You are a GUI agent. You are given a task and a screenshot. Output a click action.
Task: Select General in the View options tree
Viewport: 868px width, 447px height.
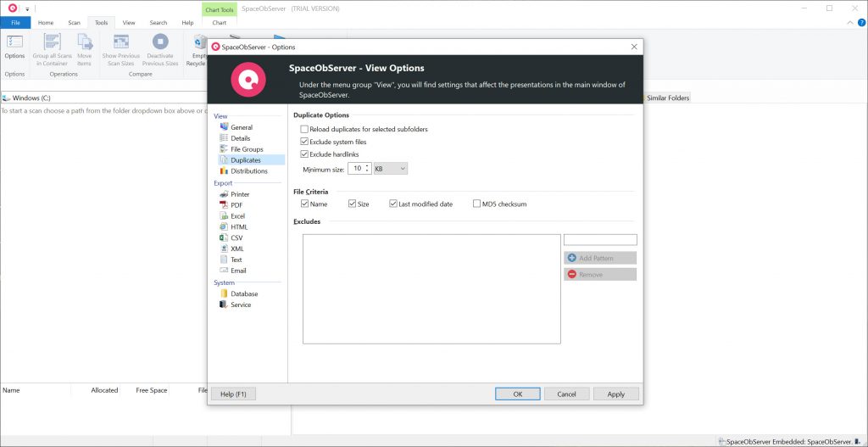tap(242, 127)
